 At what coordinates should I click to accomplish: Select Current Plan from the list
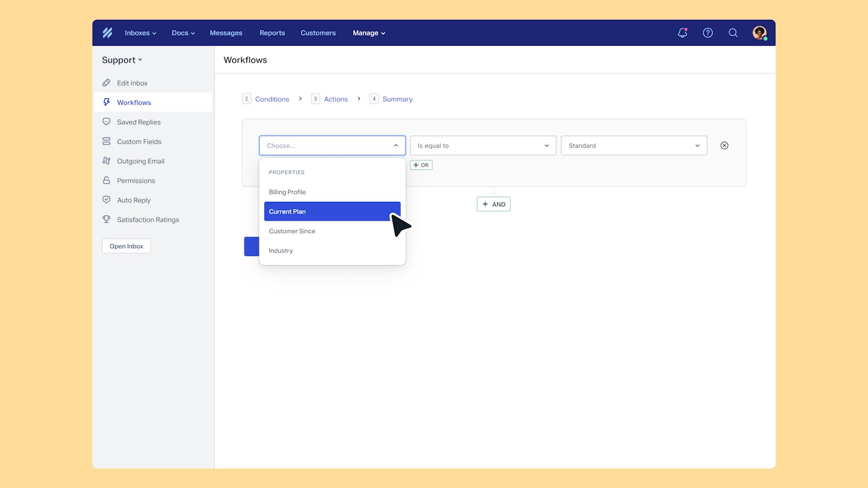pos(332,211)
